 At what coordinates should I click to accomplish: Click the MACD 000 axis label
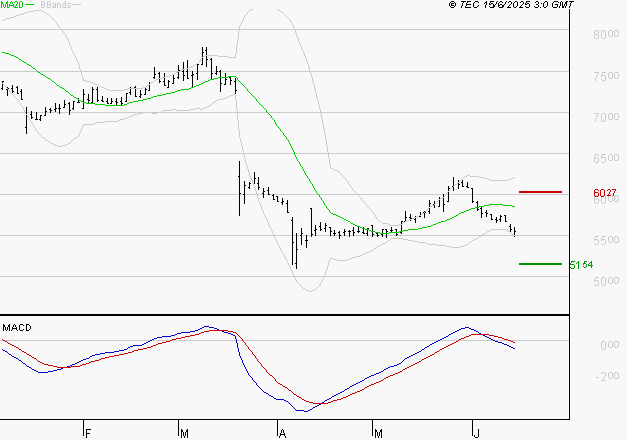click(609, 345)
